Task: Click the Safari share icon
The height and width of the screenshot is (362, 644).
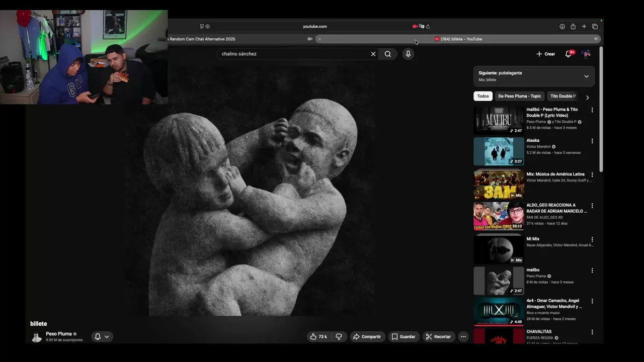Action: click(573, 27)
